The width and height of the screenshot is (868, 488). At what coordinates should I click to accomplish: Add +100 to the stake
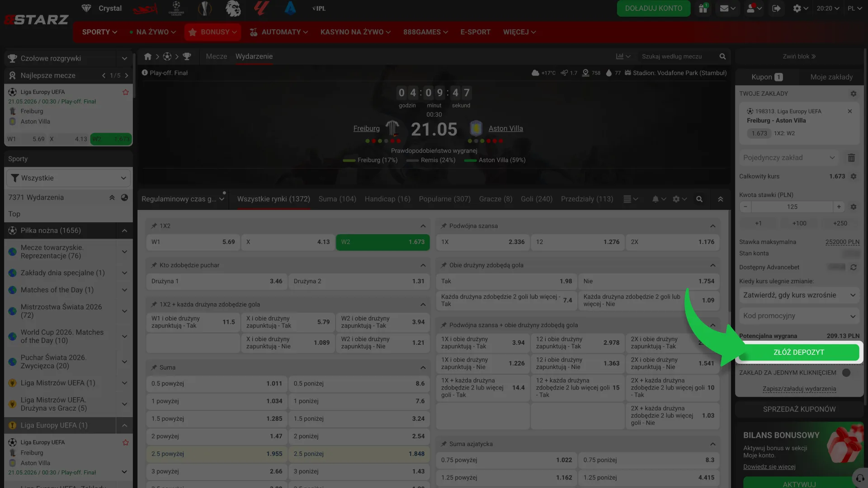tap(799, 223)
